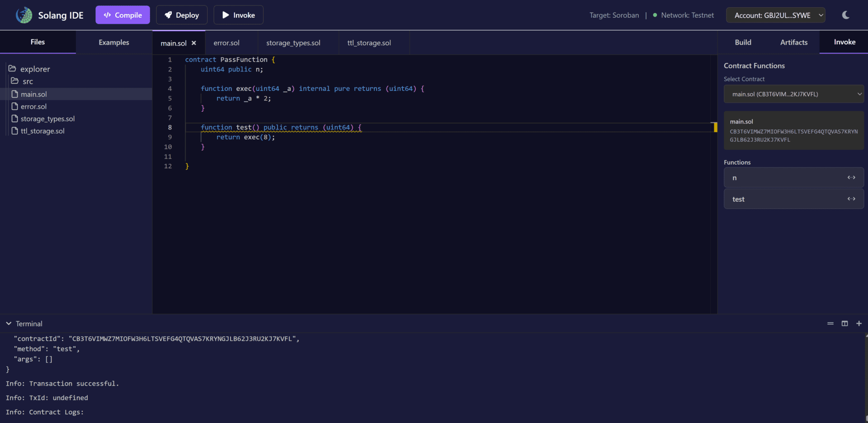Click the Deploy button

[x=182, y=15]
